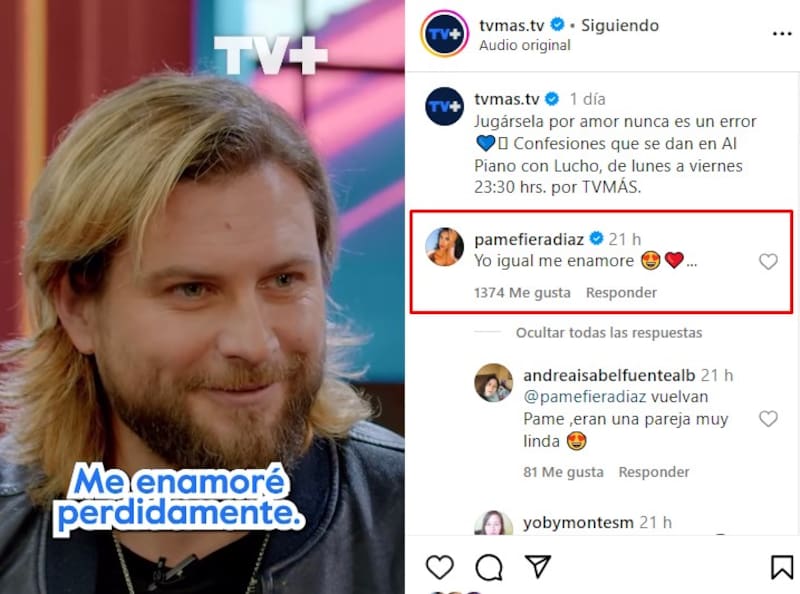Open andreaisabelfuentealb's avatar
This screenshot has height=594, width=800.
click(493, 383)
